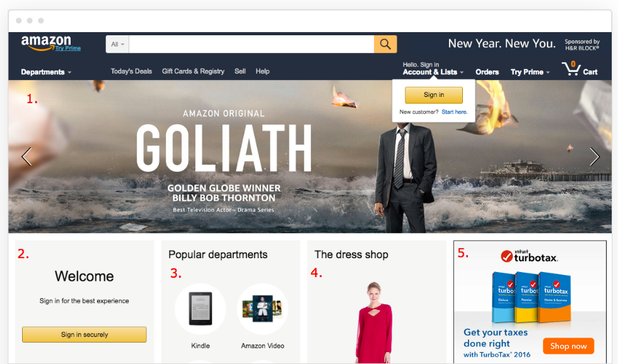Open the Try Prime dropdown
This screenshot has height=364, width=618.
530,72
